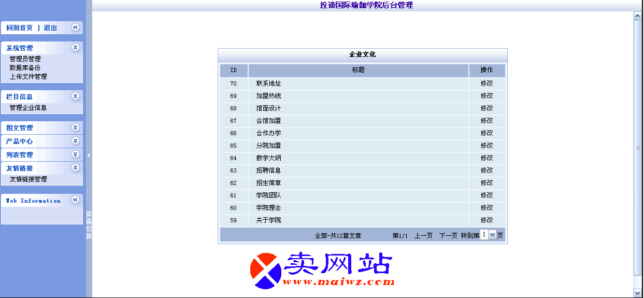Click 修改 for 学院理念 row
The image size is (644, 298).
[x=486, y=208]
